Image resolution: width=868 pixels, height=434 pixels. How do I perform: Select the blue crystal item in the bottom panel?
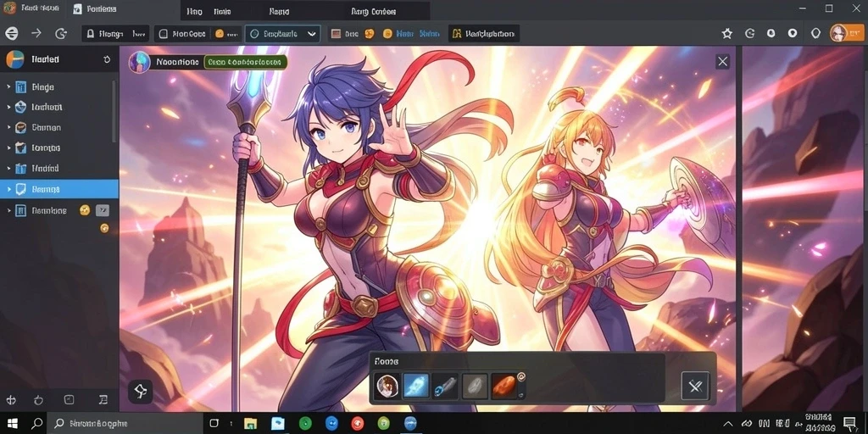pyautogui.click(x=415, y=386)
